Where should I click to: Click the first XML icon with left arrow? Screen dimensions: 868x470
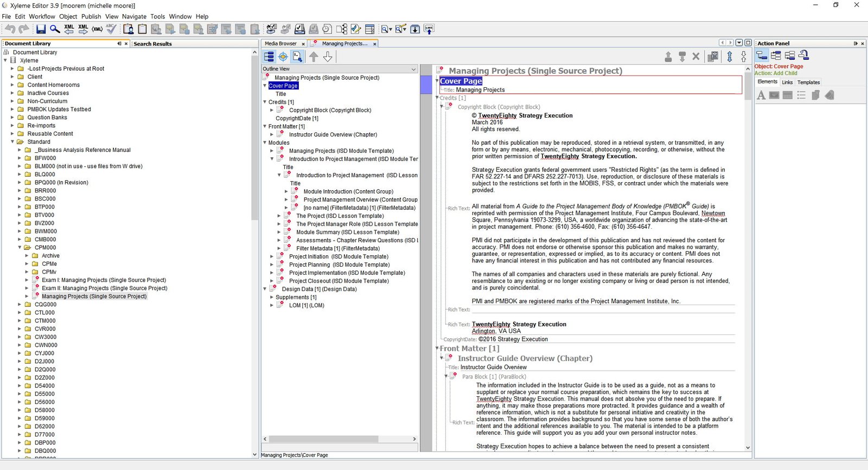tap(69, 29)
